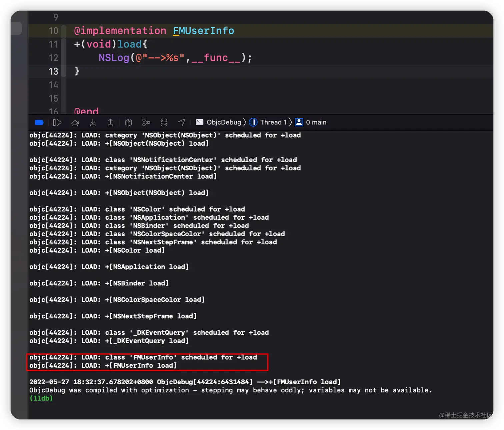Click the ObjcDebug process terminal icon
The width and height of the screenshot is (504, 430).
click(199, 122)
